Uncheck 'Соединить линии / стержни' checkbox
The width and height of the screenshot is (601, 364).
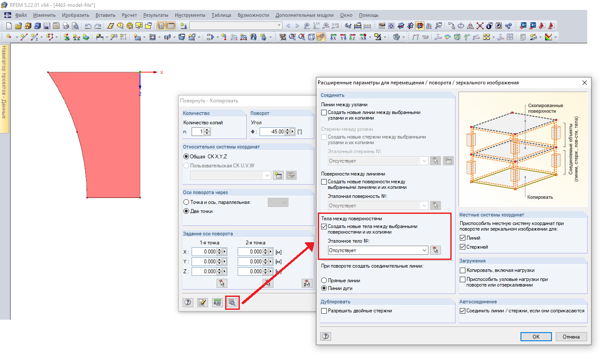tap(463, 311)
